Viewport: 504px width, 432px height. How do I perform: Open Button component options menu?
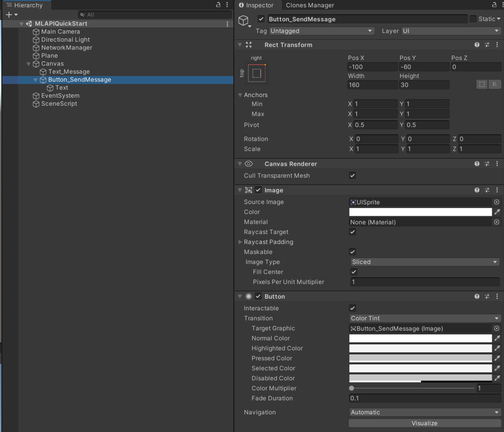[x=497, y=296]
